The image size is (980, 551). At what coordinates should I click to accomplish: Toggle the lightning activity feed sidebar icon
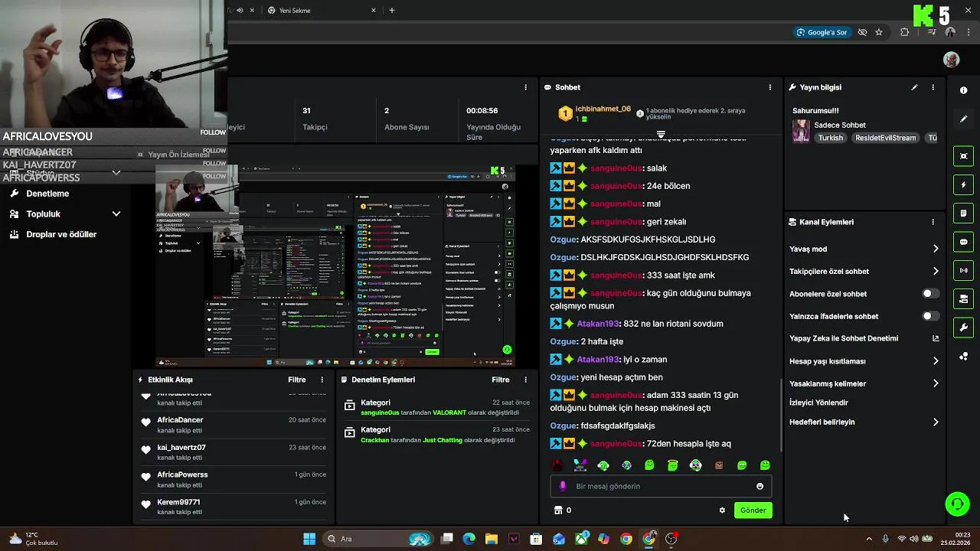[x=963, y=184]
